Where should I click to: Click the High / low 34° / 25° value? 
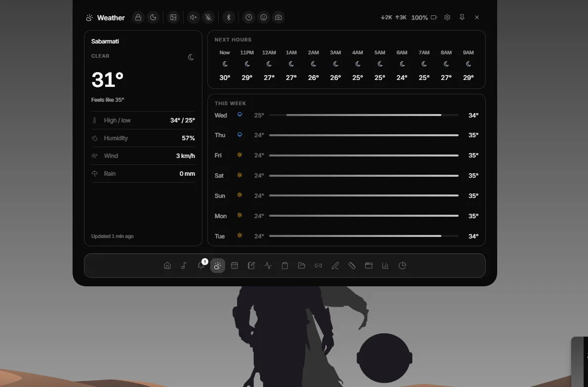(x=183, y=120)
